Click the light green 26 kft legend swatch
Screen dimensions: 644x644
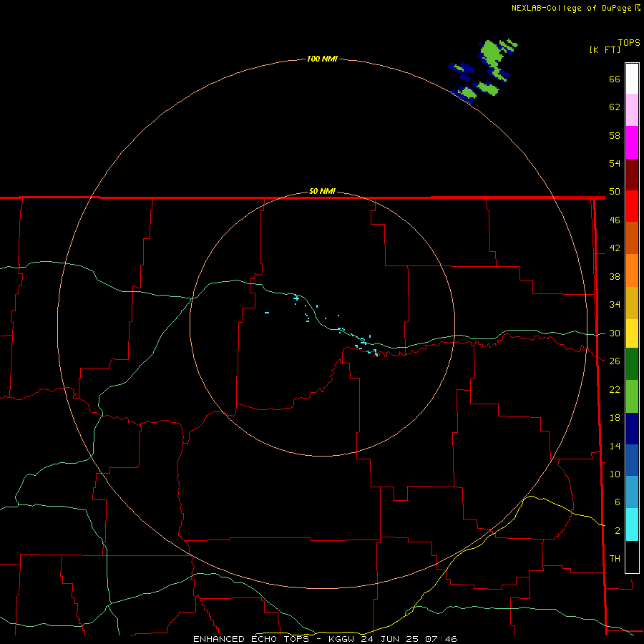click(632, 396)
